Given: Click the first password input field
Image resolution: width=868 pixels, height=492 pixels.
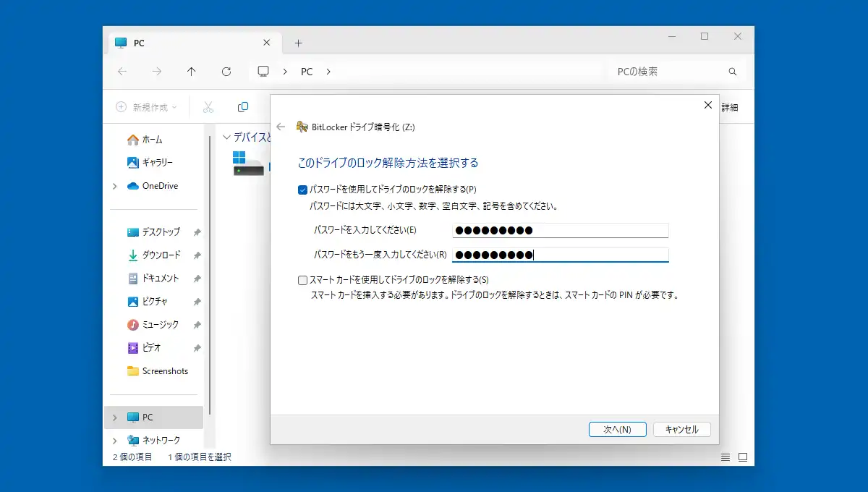Looking at the screenshot, I should click(560, 231).
